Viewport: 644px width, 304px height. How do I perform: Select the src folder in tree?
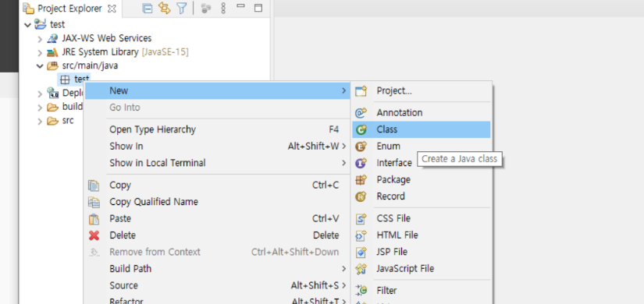(68, 121)
